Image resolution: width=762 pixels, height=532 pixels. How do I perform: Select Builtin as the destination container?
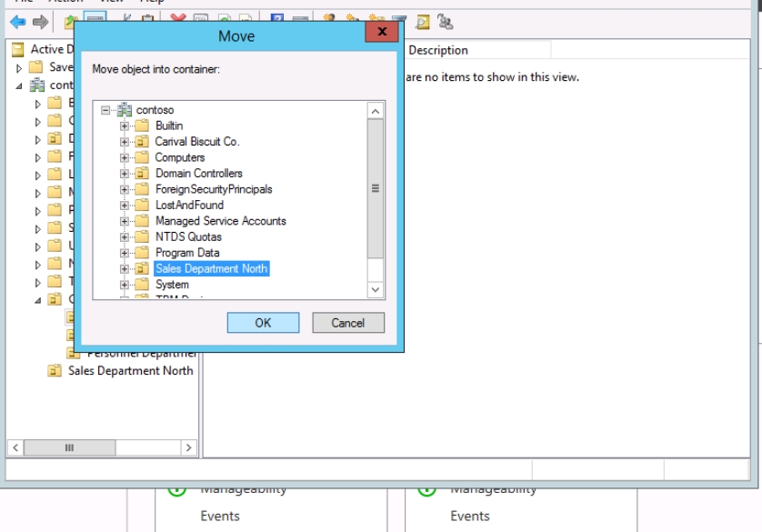pyautogui.click(x=169, y=125)
